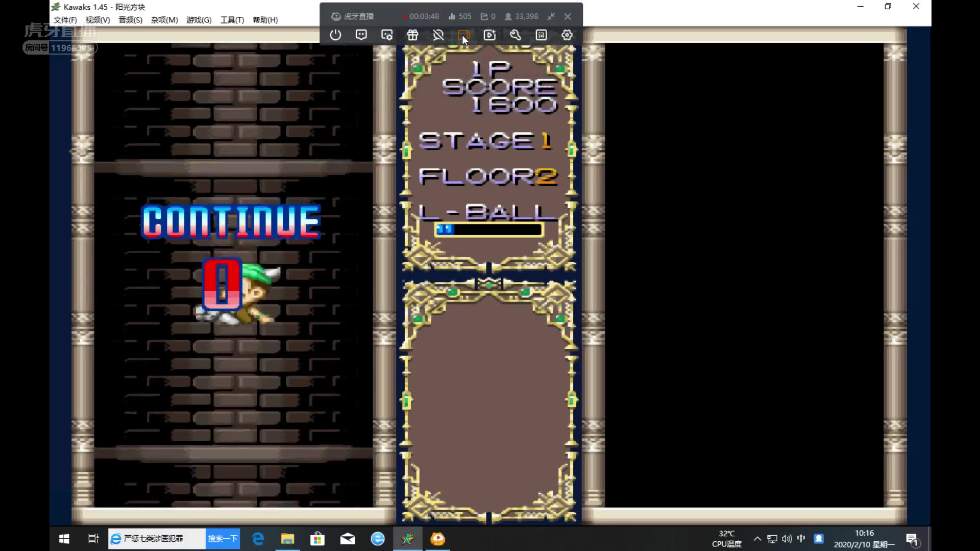Toggle the crossed-out chat mute icon
Image resolution: width=980 pixels, height=551 pixels.
(438, 35)
